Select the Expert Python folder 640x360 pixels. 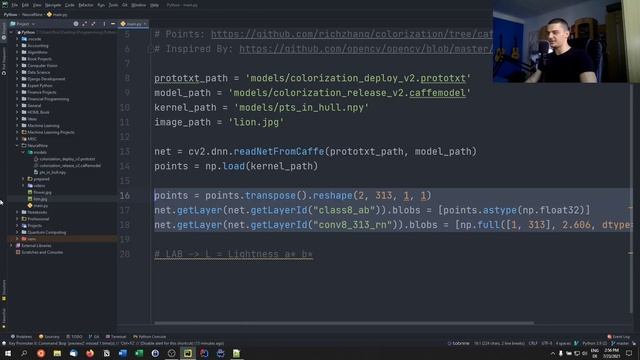40,86
